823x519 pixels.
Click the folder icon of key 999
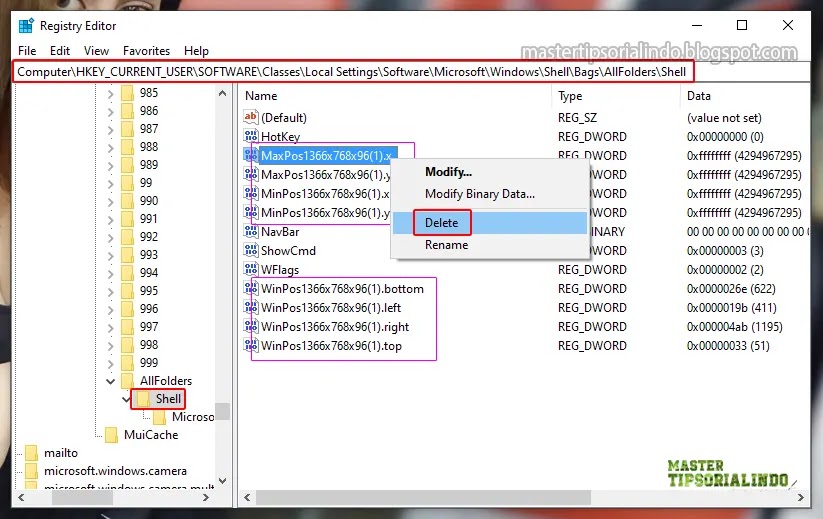click(x=127, y=362)
